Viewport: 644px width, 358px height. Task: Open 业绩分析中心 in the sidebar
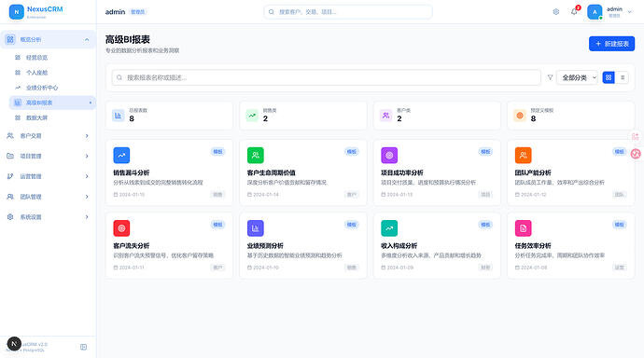click(x=52, y=88)
